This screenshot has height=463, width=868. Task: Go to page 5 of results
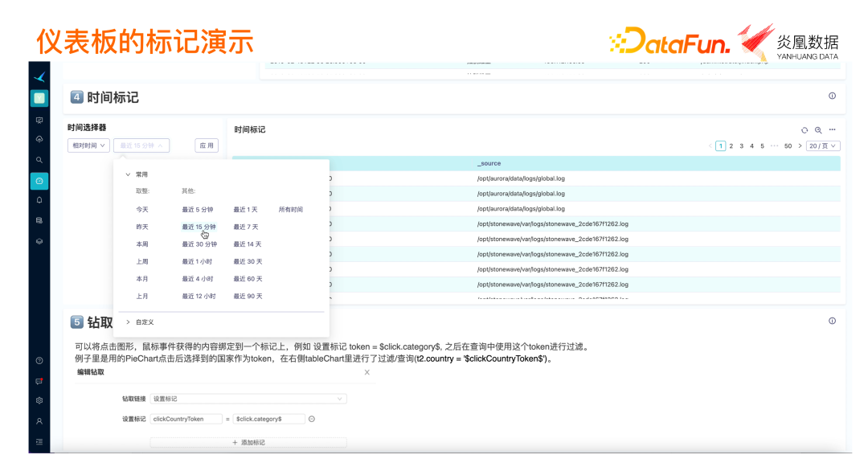coord(762,146)
